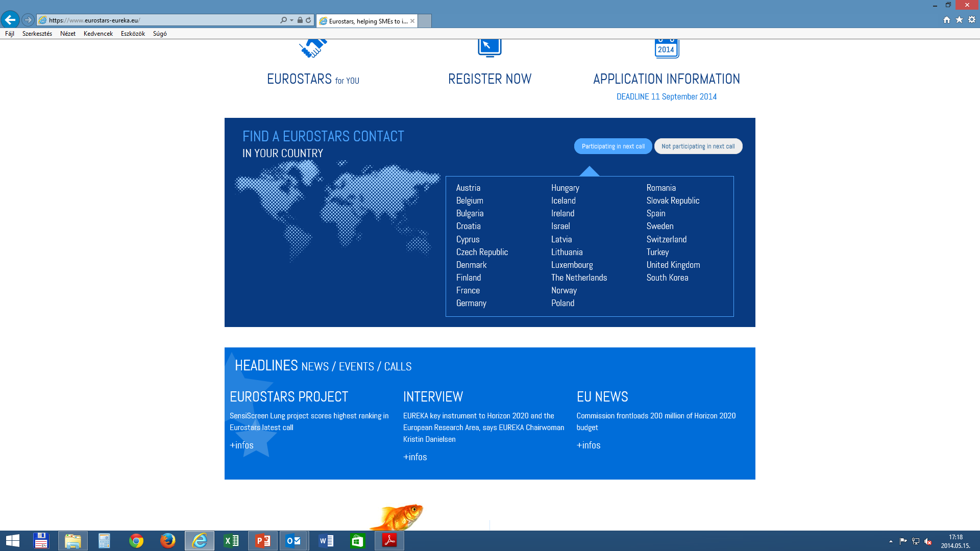Image resolution: width=980 pixels, height=551 pixels.
Task: Click the 2014 calendar icon
Action: 667,48
